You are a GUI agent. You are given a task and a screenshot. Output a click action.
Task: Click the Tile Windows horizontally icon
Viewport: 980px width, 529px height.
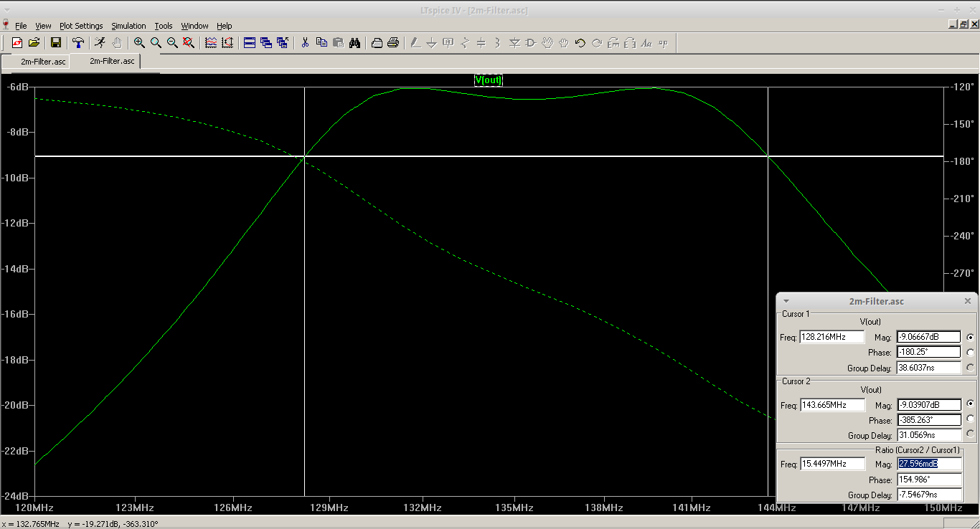coord(250,43)
